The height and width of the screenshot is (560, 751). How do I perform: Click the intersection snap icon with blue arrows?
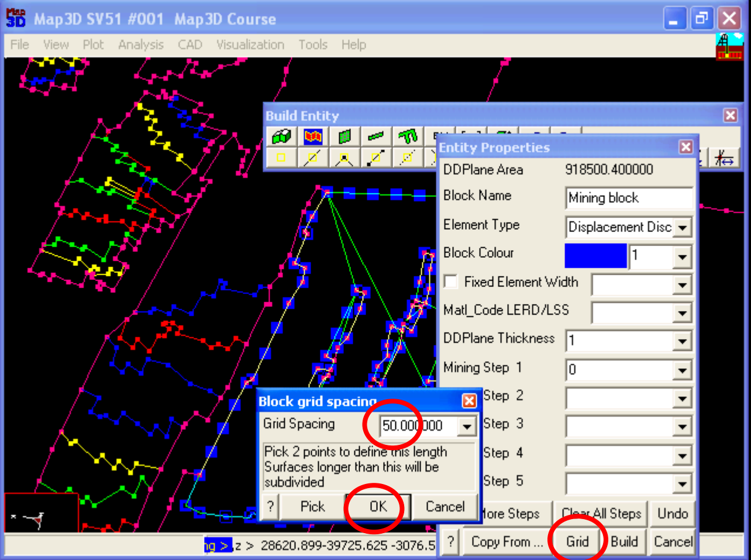pyautogui.click(x=724, y=158)
